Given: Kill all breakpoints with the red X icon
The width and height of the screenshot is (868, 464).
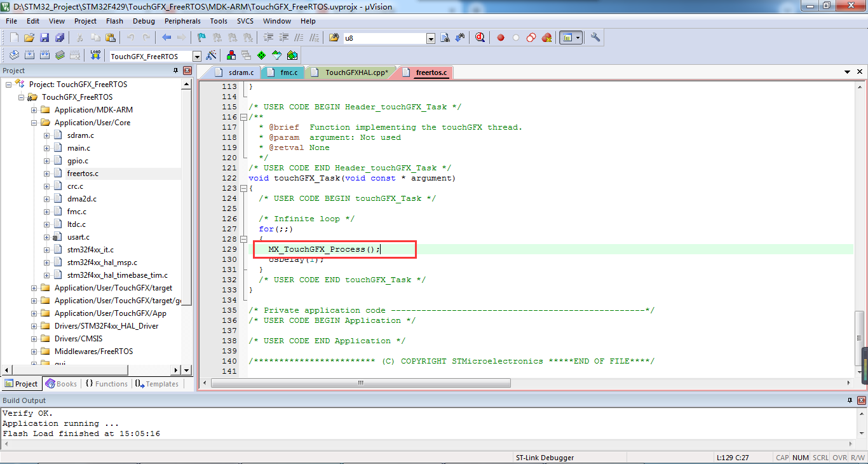Looking at the screenshot, I should (x=546, y=38).
